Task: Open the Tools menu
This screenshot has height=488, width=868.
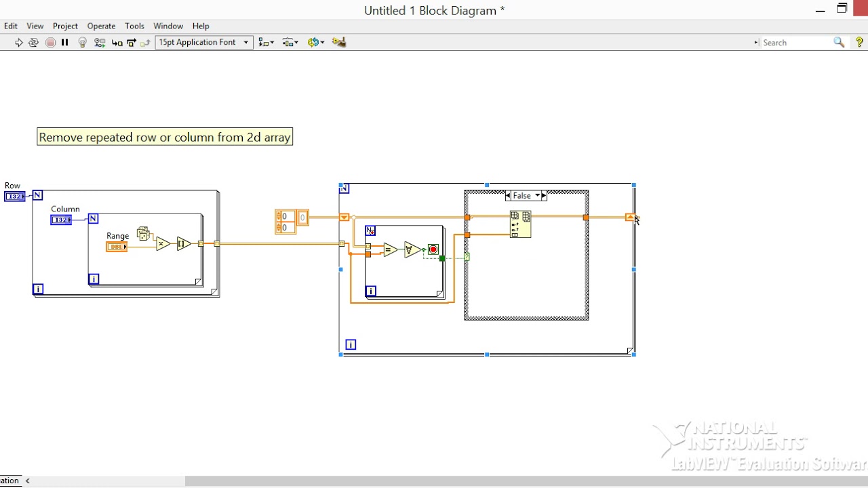Action: pos(134,26)
